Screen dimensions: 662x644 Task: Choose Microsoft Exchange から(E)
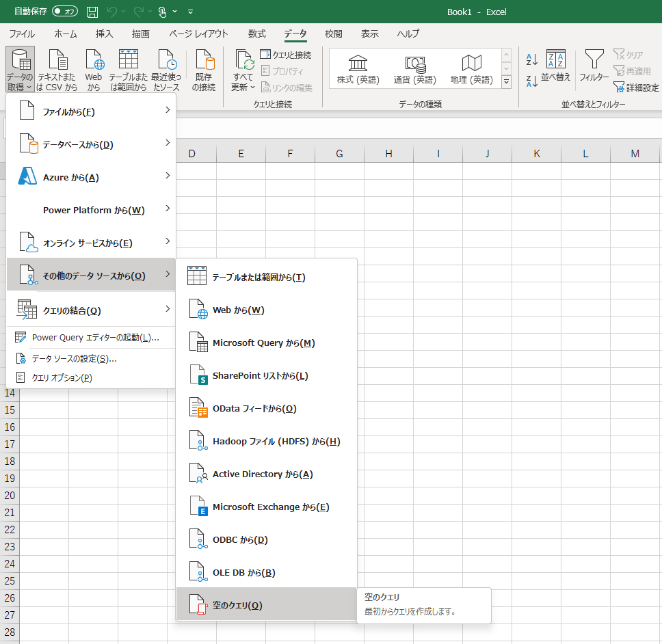tap(267, 507)
